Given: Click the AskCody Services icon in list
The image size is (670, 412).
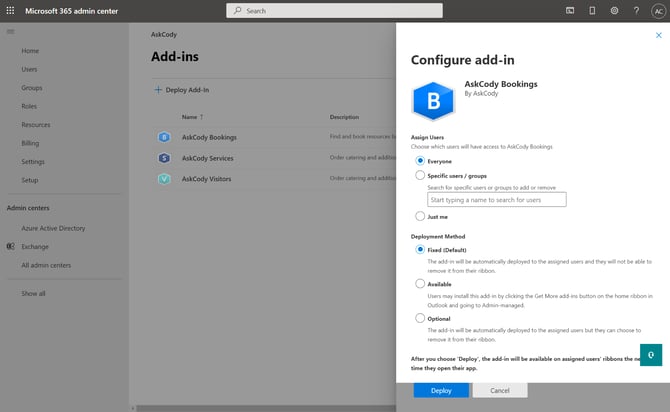Looking at the screenshot, I should tap(164, 158).
